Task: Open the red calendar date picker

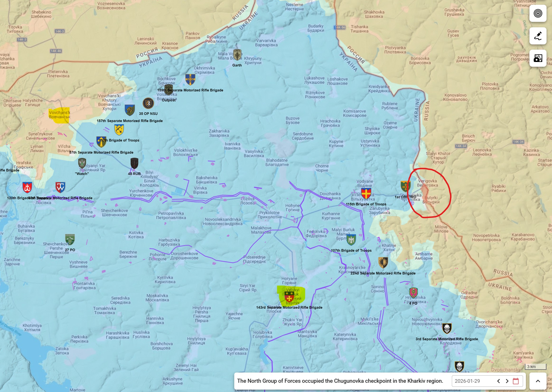Action: 516,381
